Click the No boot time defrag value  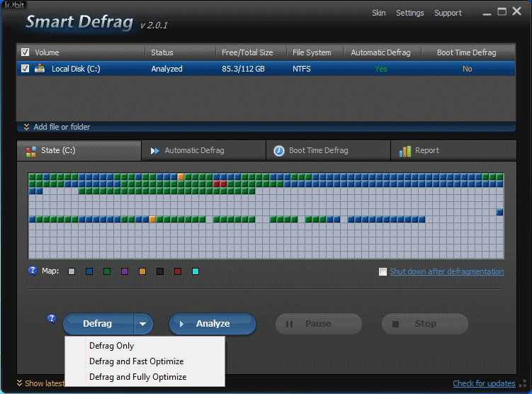click(x=468, y=69)
